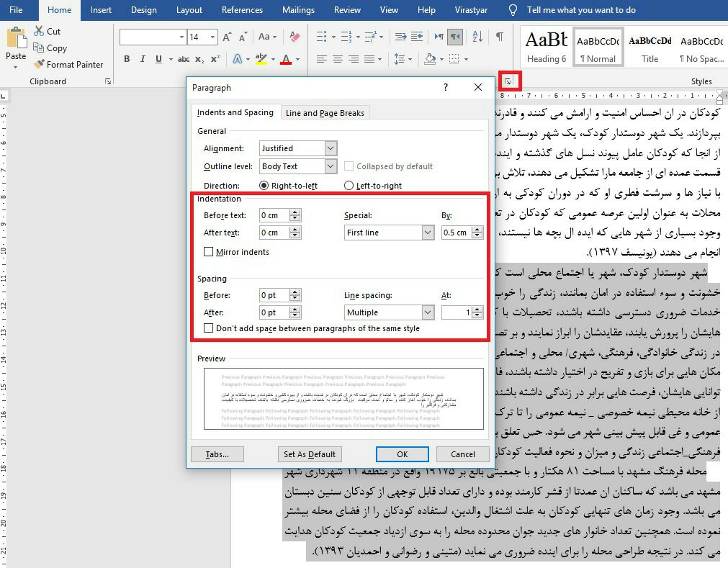Viewport: 728px width, 568px height.
Task: Apply the Heading 6 style
Action: (x=547, y=47)
